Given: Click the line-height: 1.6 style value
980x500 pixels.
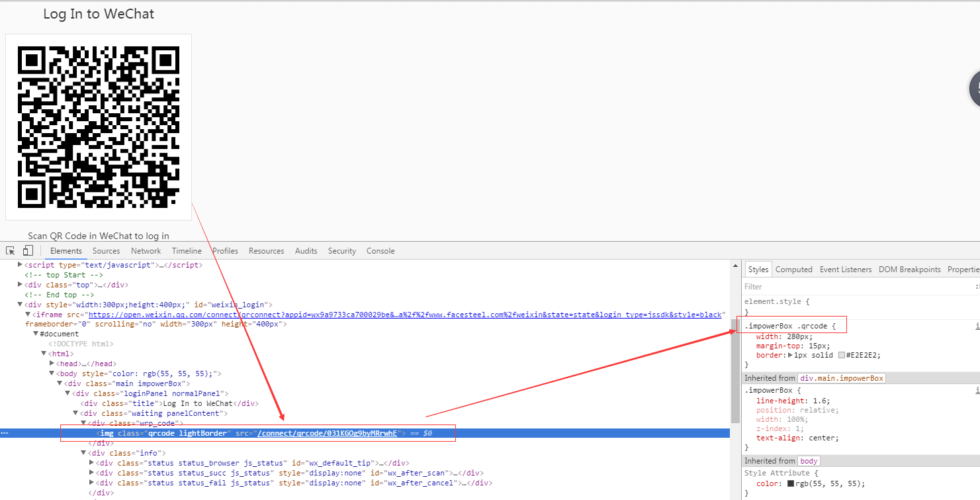Looking at the screenshot, I should coord(821,401).
